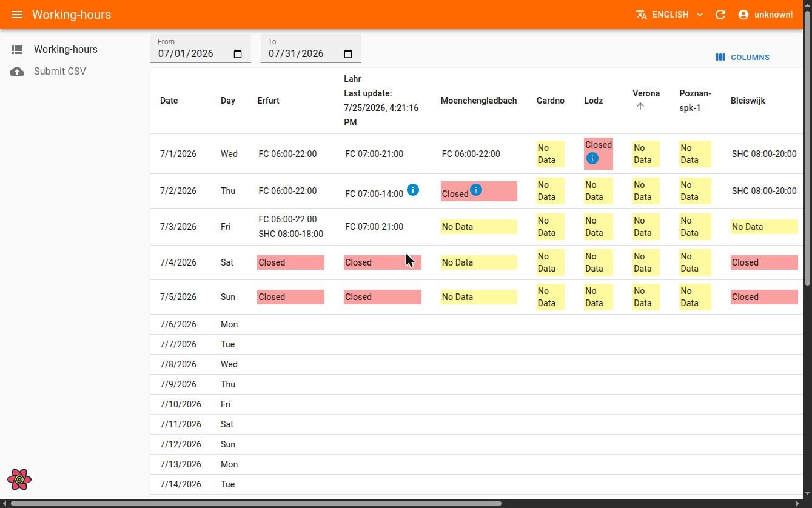Viewport: 812px width, 508px height.
Task: Click the Verona sort arrow icon
Action: [640, 107]
